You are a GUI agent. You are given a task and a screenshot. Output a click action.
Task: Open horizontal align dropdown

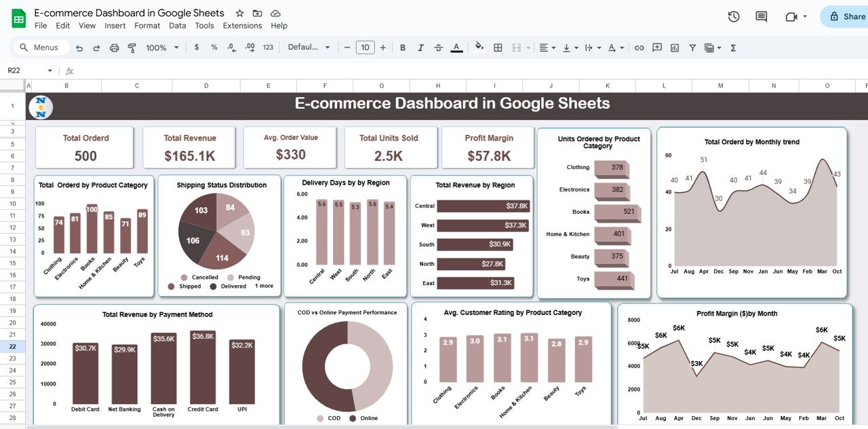click(x=547, y=48)
